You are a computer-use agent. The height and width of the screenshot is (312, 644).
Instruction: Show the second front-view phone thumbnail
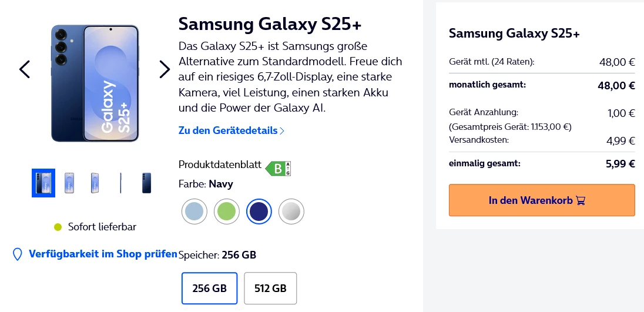pos(69,183)
